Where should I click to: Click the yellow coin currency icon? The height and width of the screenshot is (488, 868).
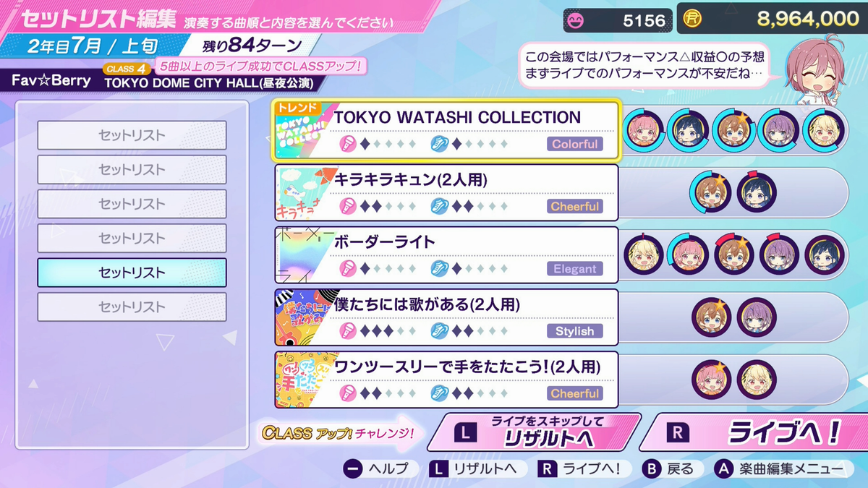pos(694,19)
